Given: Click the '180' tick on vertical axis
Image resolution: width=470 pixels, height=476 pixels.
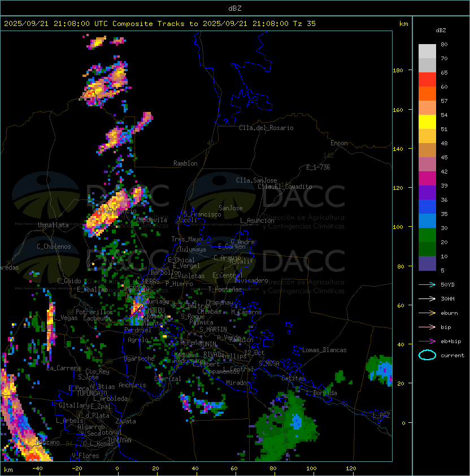Looking at the screenshot, I should [x=398, y=71].
